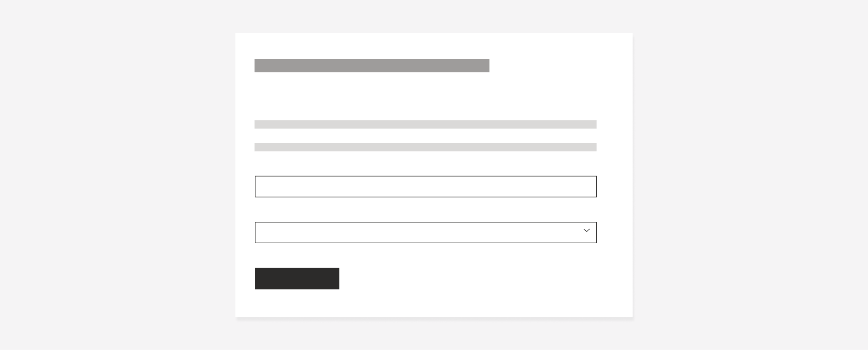868x350 pixels.
Task: Click the second light gray text placeholder line
Action: click(x=426, y=147)
